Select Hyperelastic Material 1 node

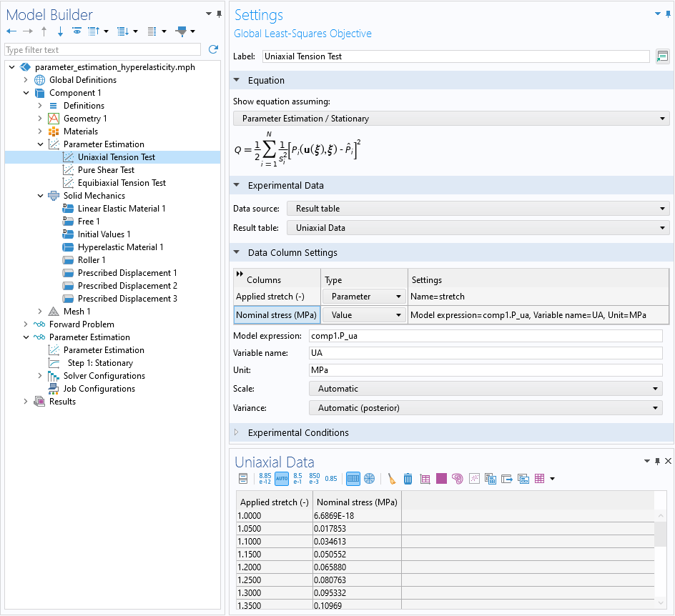[121, 247]
